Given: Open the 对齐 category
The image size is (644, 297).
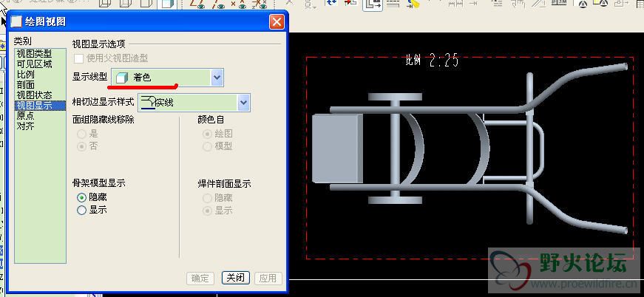Looking at the screenshot, I should (x=25, y=126).
